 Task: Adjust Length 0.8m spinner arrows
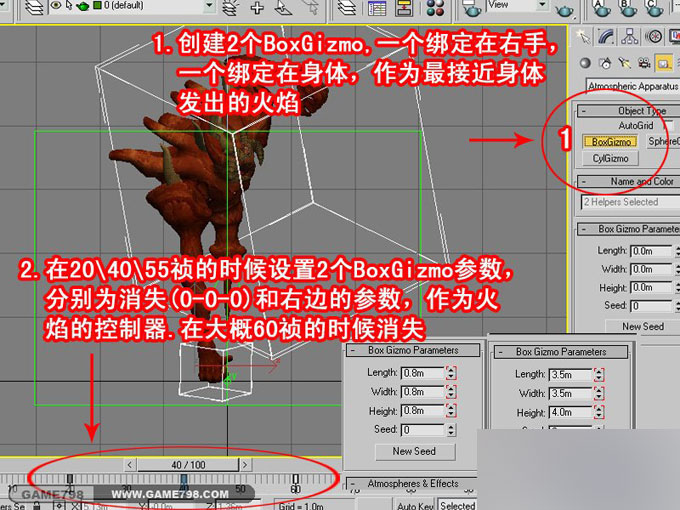(x=451, y=373)
